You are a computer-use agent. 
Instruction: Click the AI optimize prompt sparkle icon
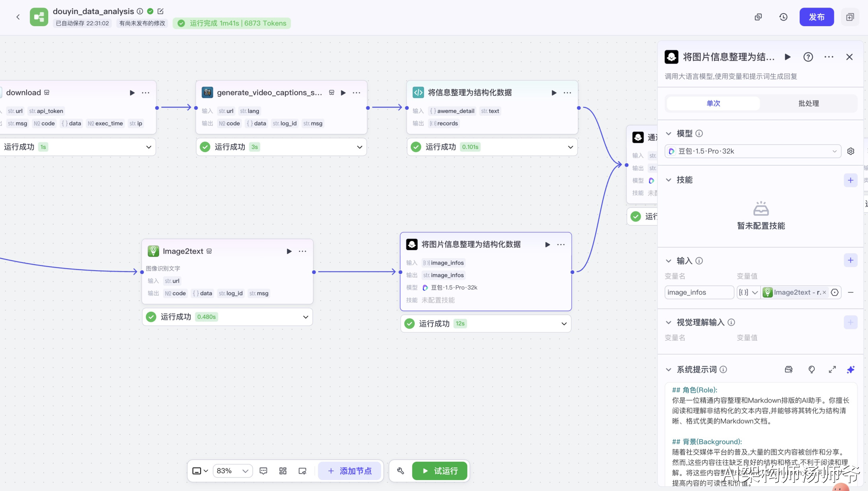tap(850, 370)
